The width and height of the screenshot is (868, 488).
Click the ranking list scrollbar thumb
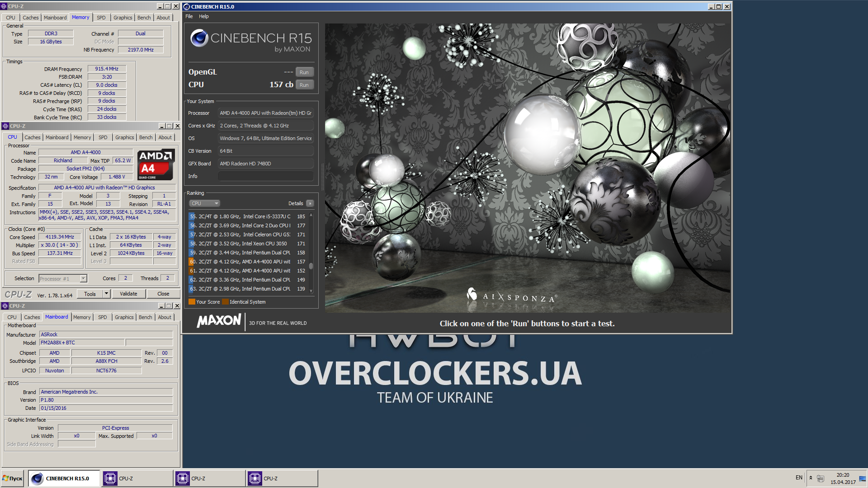click(x=311, y=266)
